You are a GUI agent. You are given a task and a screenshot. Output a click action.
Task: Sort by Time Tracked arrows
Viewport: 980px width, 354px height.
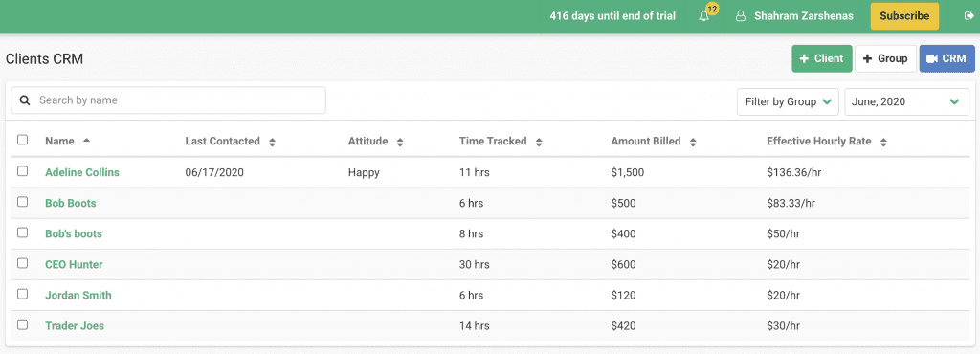pos(539,142)
